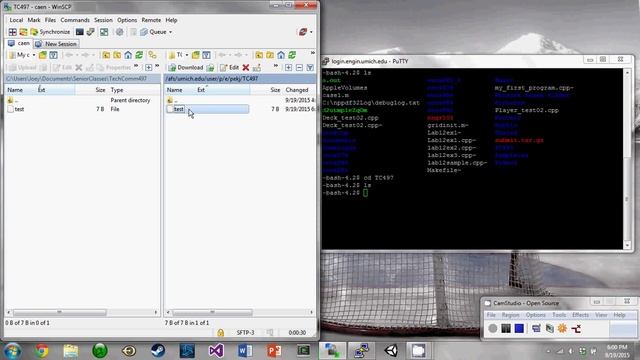Switch to the caen session tab
Screen dimensions: 640x360
tap(19, 43)
